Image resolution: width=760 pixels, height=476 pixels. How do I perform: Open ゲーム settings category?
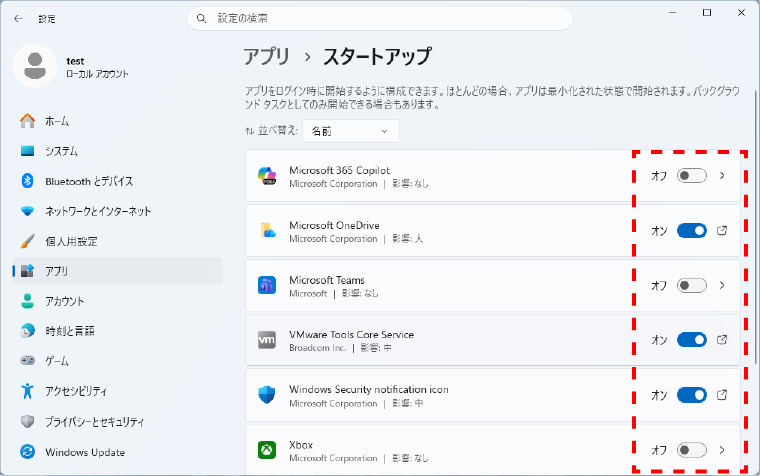click(x=117, y=361)
